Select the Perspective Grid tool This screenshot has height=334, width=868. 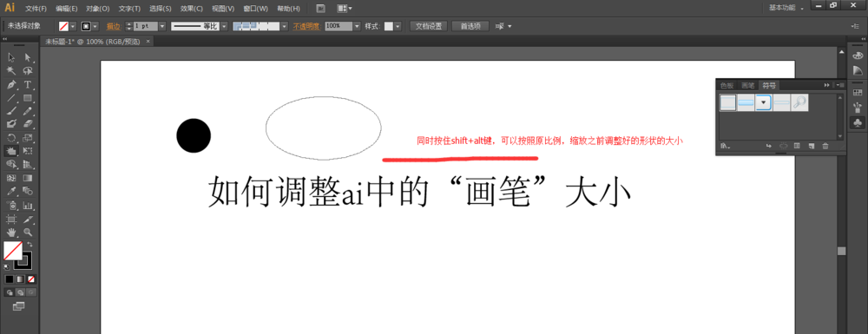pyautogui.click(x=28, y=164)
